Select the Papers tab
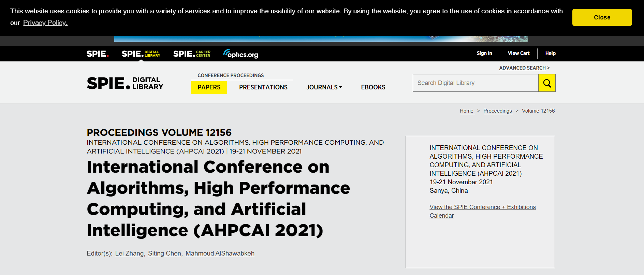The image size is (644, 275). 209,87
